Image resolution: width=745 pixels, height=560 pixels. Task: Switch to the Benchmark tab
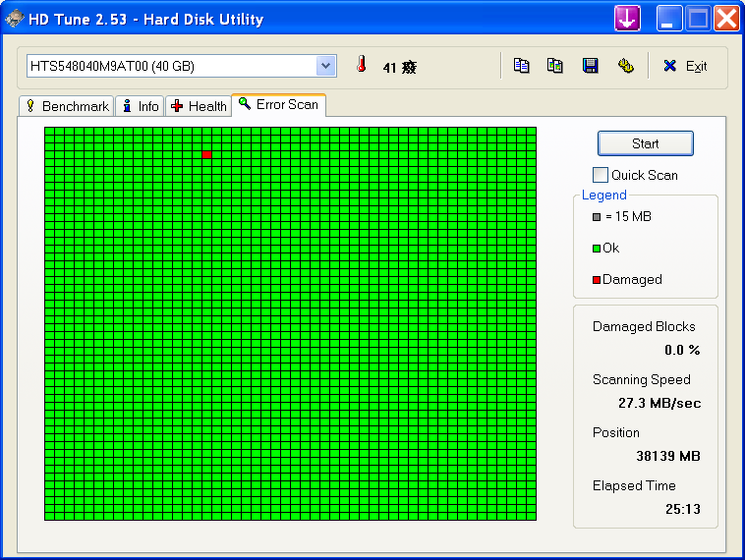pos(67,106)
